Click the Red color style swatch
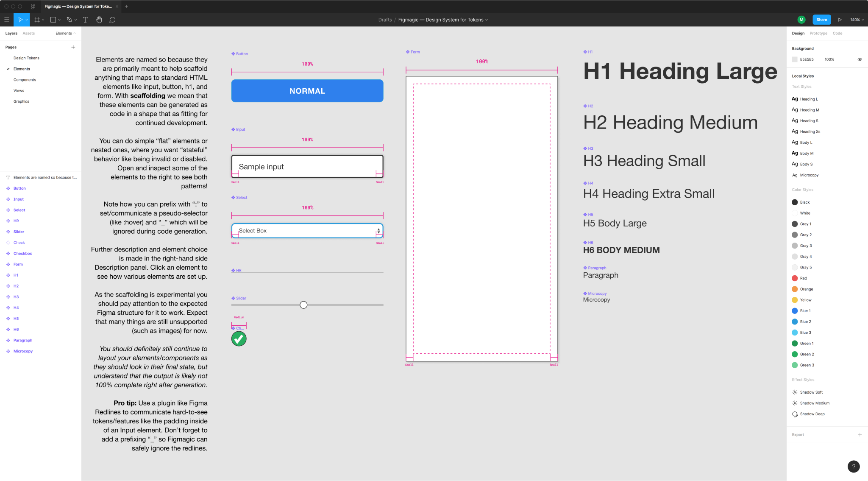Viewport: 868px width, 481px height. [x=795, y=278]
